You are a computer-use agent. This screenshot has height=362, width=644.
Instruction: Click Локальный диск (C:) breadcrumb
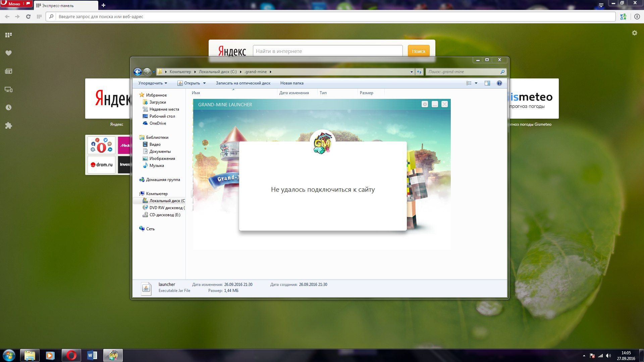tap(218, 72)
